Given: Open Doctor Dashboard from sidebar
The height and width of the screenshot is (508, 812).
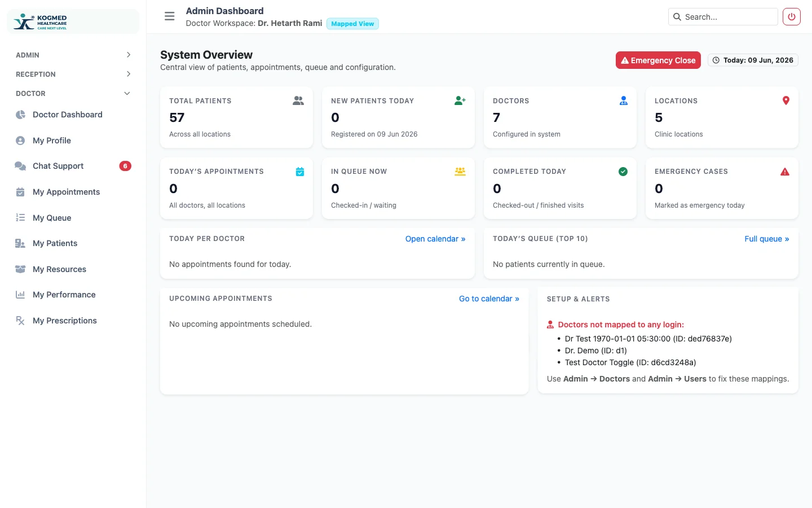Looking at the screenshot, I should (x=73, y=115).
